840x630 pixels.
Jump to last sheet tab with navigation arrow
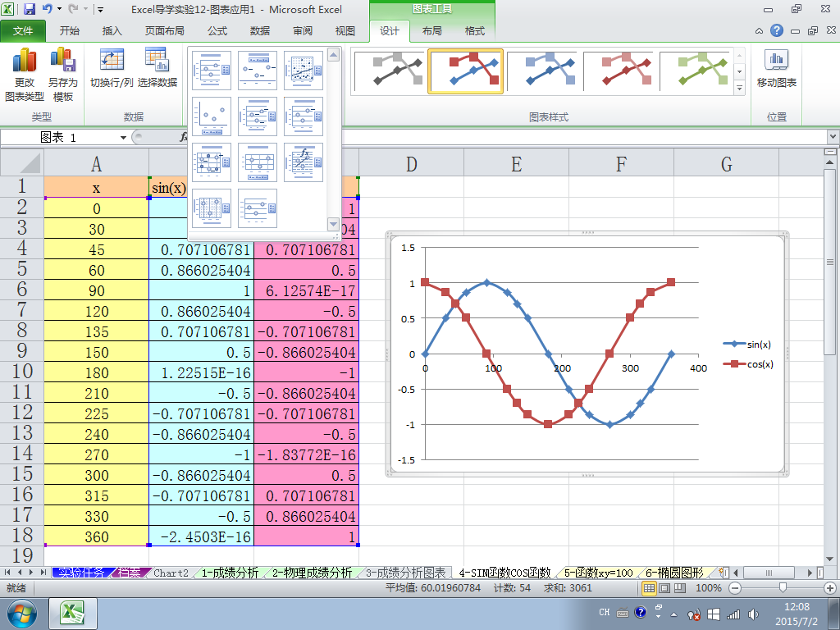(x=43, y=573)
